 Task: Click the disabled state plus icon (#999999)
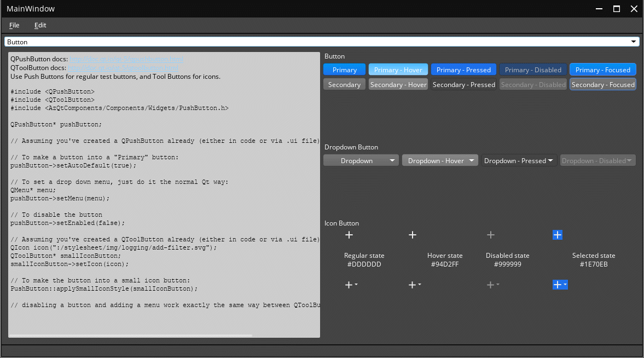click(x=491, y=235)
